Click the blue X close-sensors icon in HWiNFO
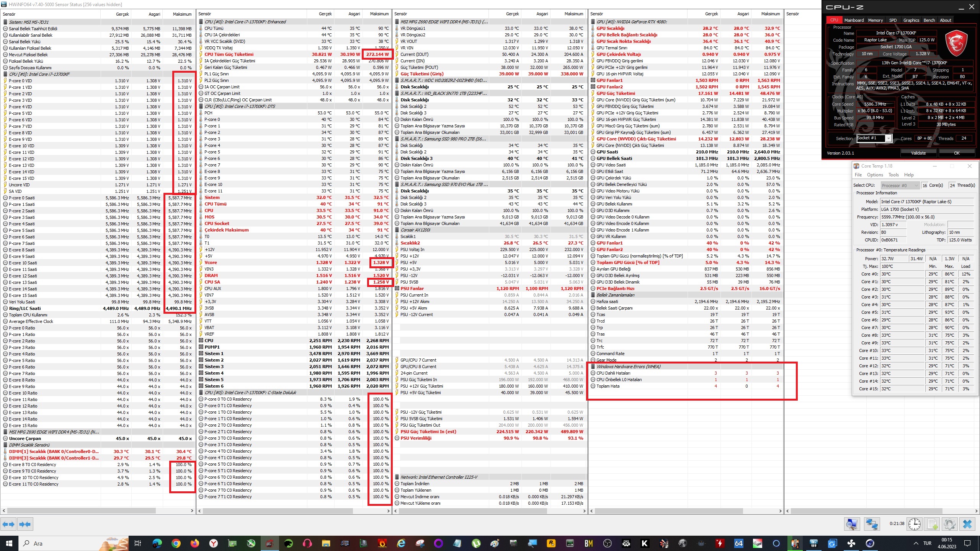This screenshot has height=551, width=980. tap(967, 524)
